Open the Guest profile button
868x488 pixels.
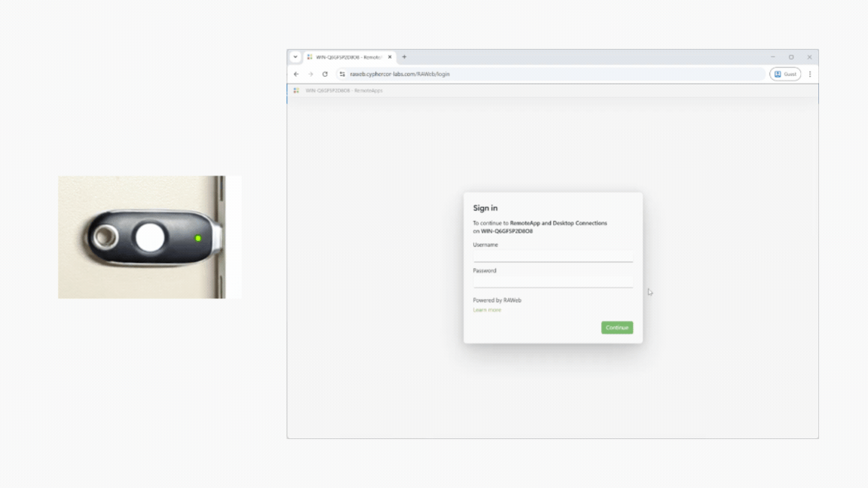pyautogui.click(x=784, y=75)
